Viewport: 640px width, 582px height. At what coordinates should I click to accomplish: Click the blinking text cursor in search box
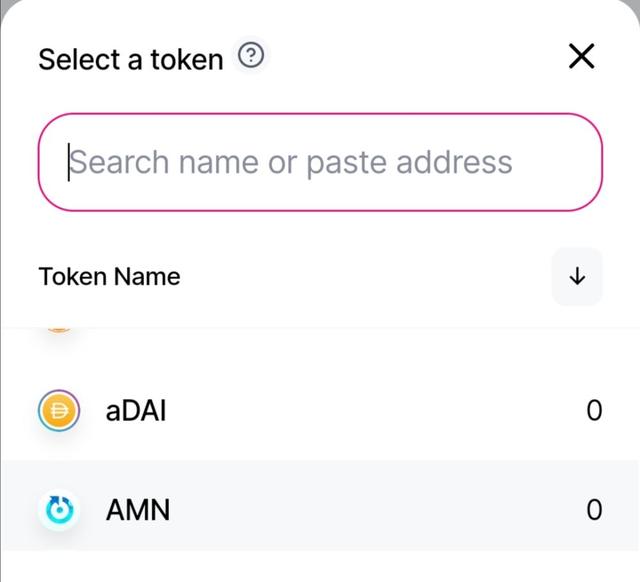(x=69, y=162)
